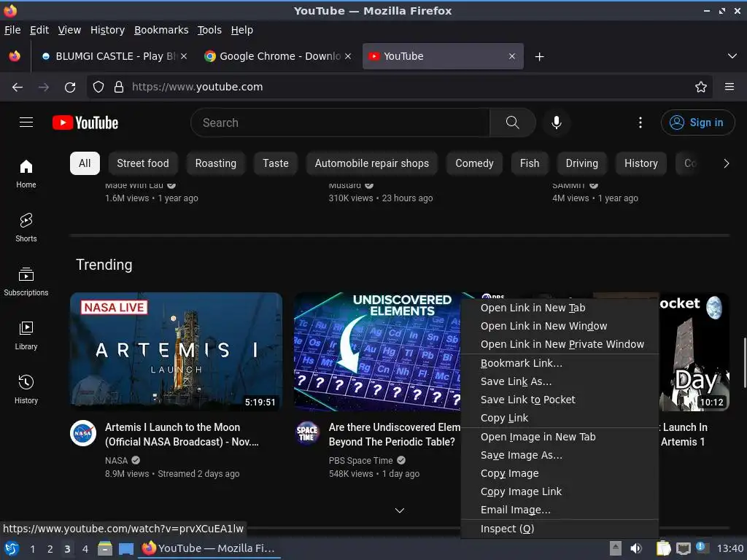Open Shorts from the sidebar
The image size is (747, 560).
coord(26,227)
